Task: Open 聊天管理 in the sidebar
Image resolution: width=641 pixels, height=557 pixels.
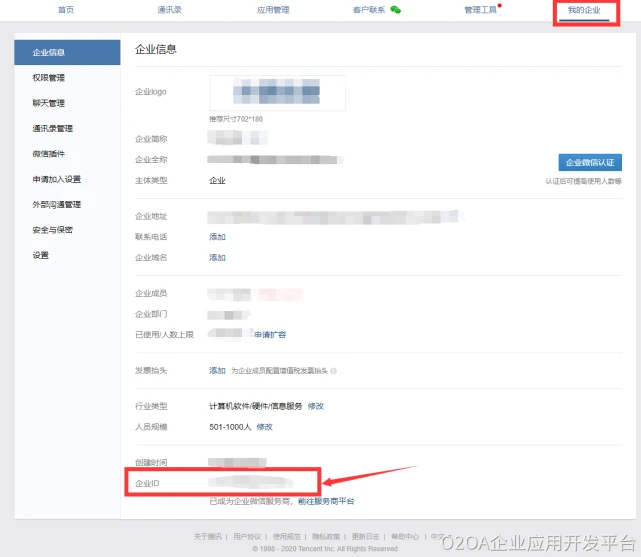Action: click(49, 103)
